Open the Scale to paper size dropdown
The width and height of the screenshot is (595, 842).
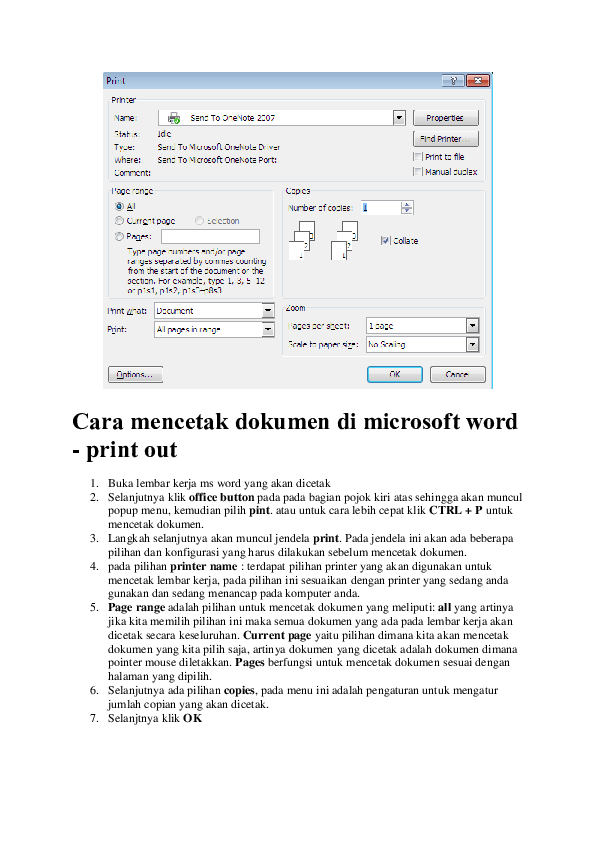tap(472, 344)
